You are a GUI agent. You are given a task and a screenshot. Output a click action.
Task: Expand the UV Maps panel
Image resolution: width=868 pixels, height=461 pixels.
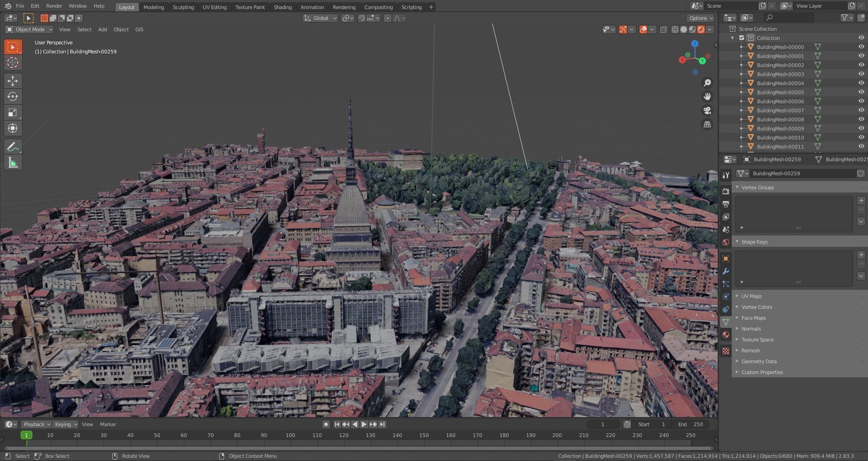pos(752,296)
